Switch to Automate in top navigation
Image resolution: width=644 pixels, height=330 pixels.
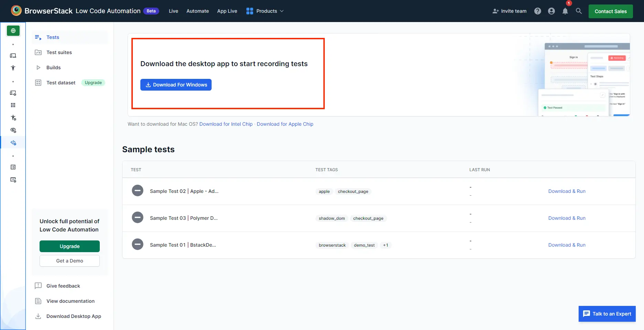pyautogui.click(x=197, y=11)
